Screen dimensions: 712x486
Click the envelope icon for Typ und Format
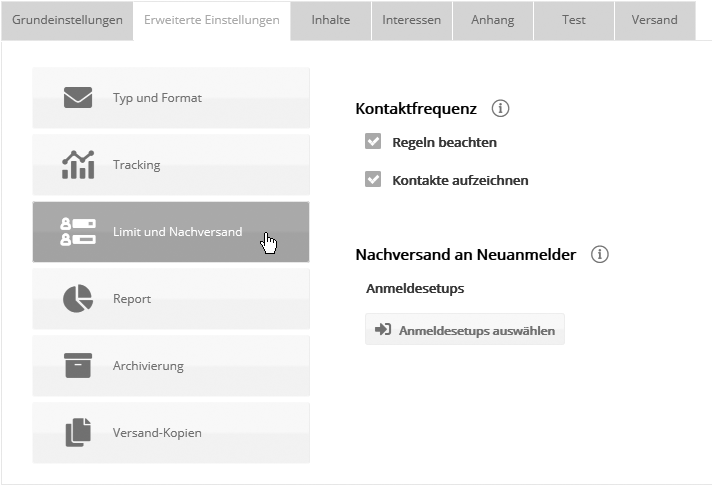pyautogui.click(x=77, y=98)
